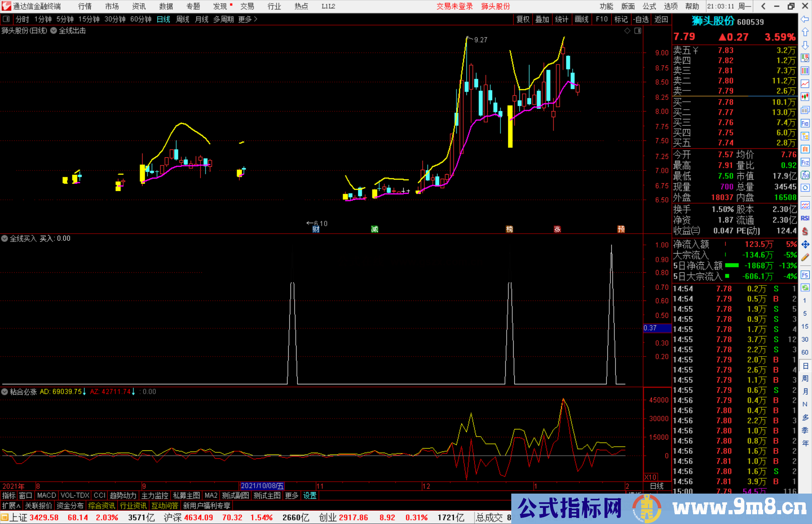Image resolution: width=812 pixels, height=524 pixels.
Task: Click the candlestick chart icon in right sidebar
Action: [805, 97]
